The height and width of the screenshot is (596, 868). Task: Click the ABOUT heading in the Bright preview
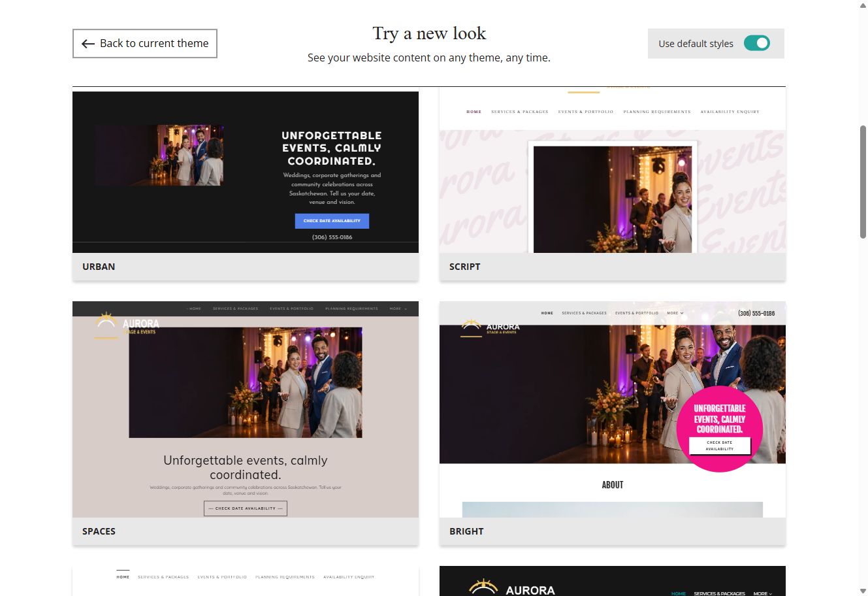(x=613, y=485)
